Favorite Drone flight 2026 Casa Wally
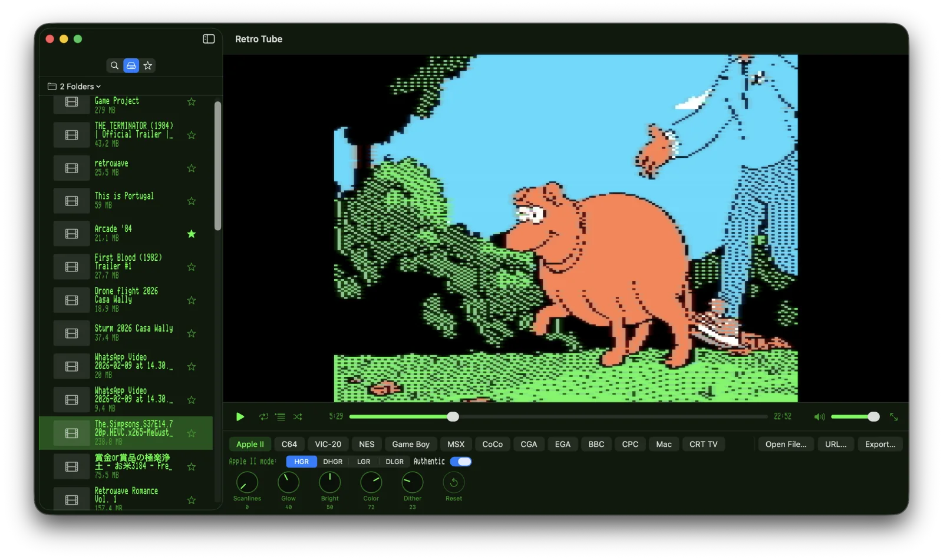The width and height of the screenshot is (943, 560). coord(192,300)
